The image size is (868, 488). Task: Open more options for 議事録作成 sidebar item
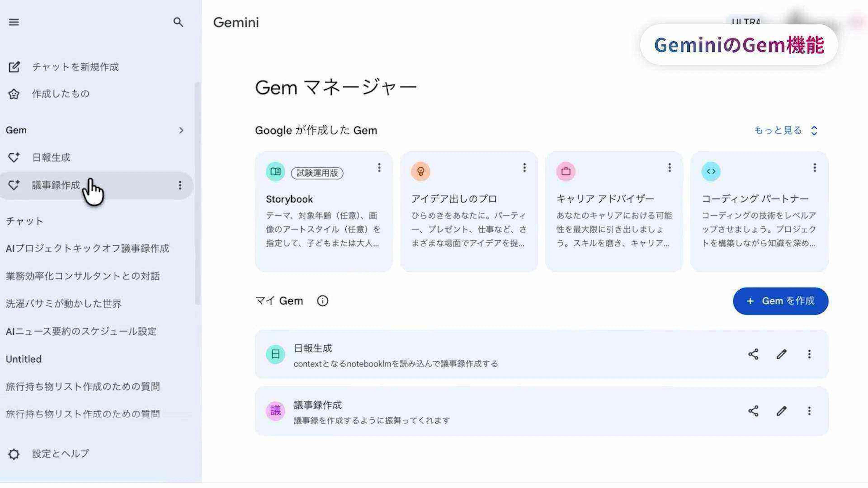(x=180, y=185)
